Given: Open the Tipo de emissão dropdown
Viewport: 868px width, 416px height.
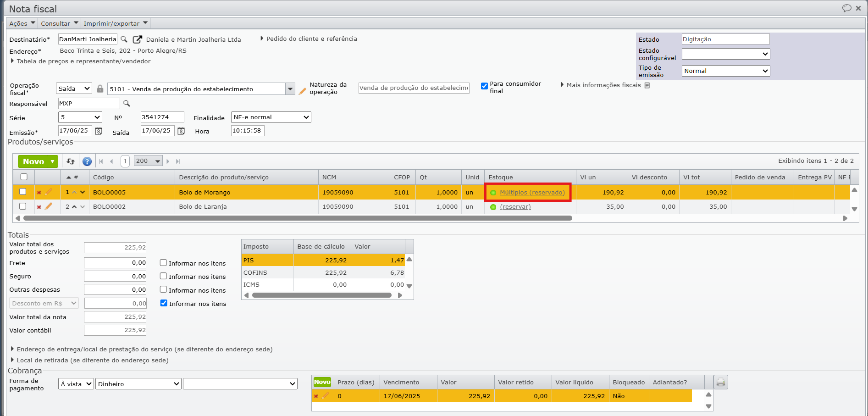Looking at the screenshot, I should (x=726, y=71).
